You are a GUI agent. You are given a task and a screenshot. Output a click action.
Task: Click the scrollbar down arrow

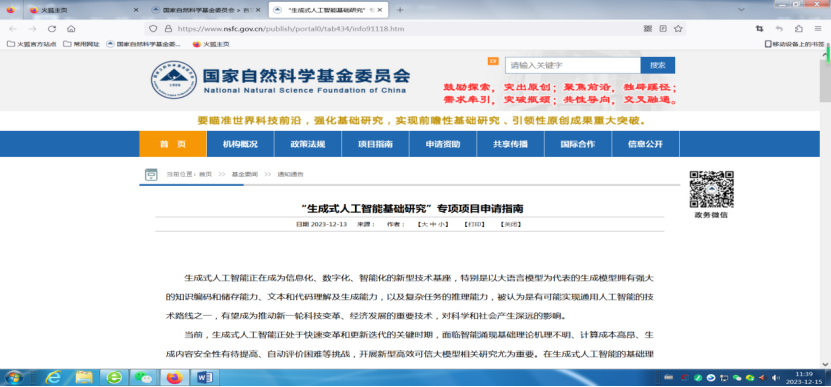pyautogui.click(x=825, y=364)
